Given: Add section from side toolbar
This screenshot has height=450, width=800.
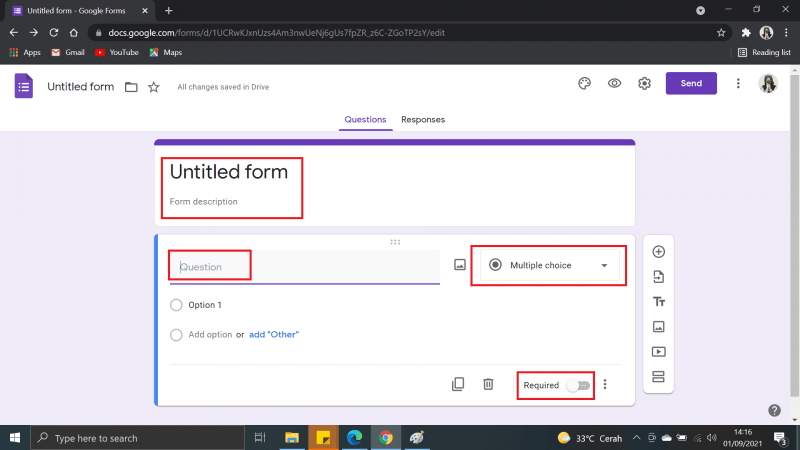Looking at the screenshot, I should tap(659, 377).
